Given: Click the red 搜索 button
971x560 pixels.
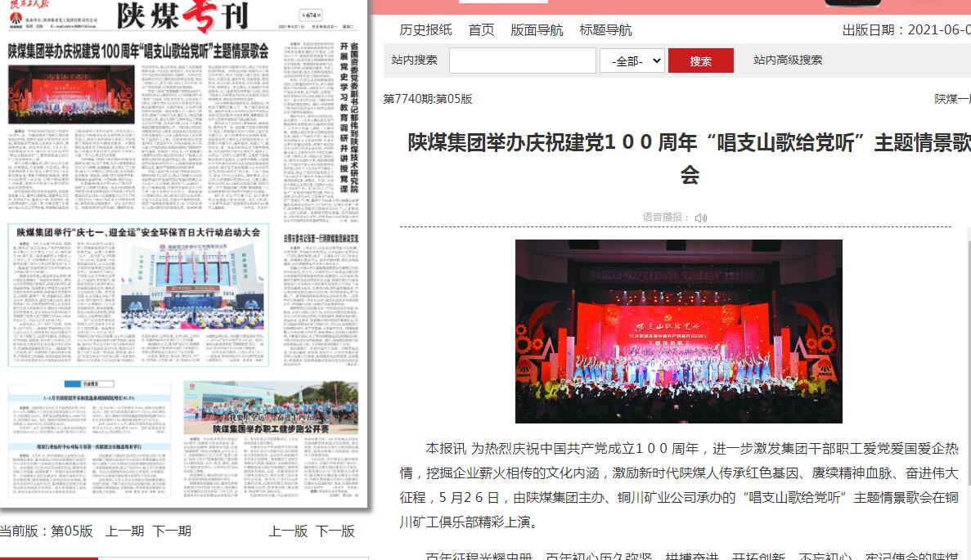Looking at the screenshot, I should [700, 60].
